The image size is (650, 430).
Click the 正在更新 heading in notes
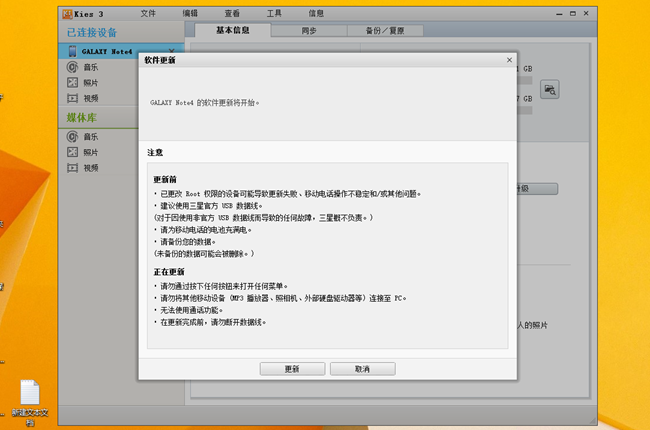(169, 272)
